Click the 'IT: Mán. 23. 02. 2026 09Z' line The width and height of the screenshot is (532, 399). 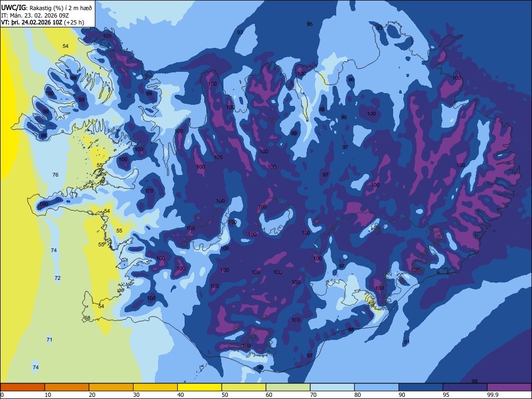35,15
